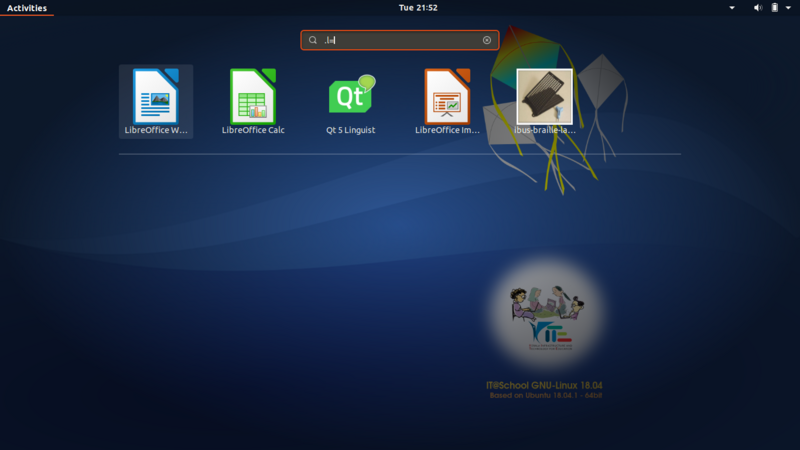
Task: Expand the dropdown arrow left of volume icon
Action: click(x=732, y=8)
